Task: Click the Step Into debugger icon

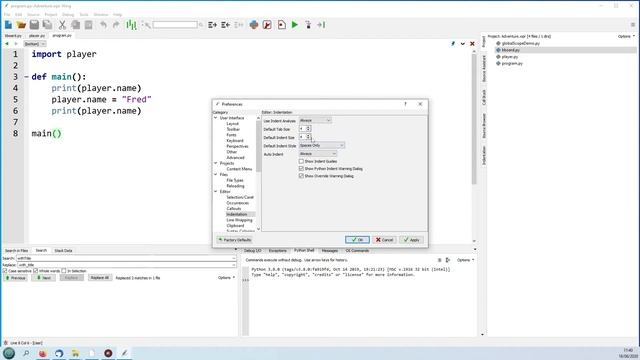Action: (x=308, y=25)
